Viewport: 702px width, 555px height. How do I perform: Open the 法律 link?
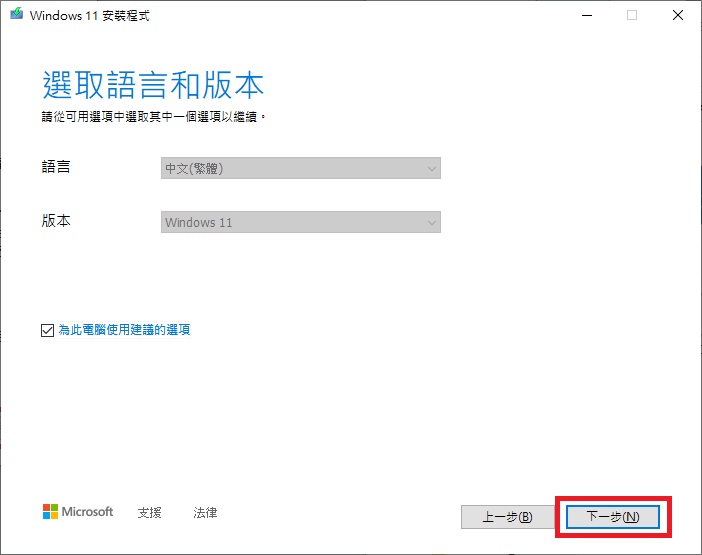pyautogui.click(x=205, y=512)
